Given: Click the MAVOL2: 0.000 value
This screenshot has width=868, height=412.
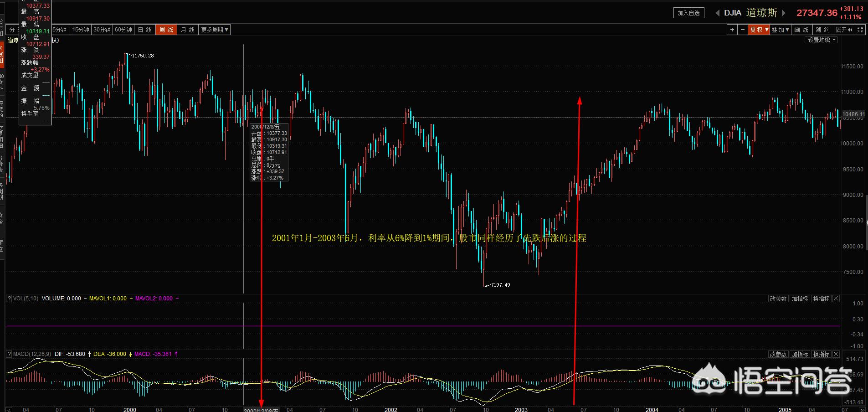Looking at the screenshot, I should coord(154,299).
